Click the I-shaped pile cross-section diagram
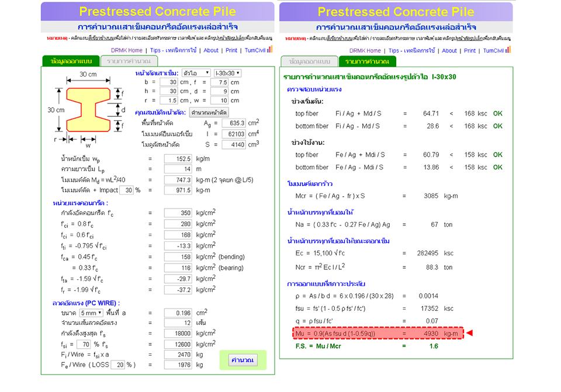This screenshot has height=392, width=561. coord(88,110)
